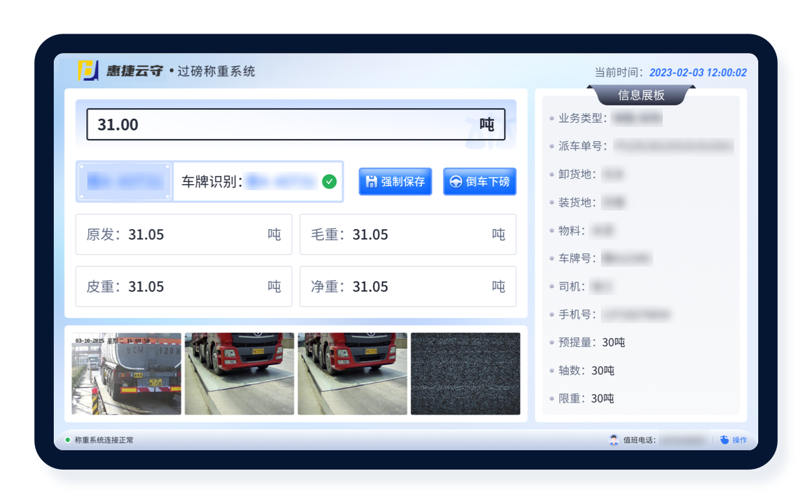Click the green connection status dot
The width and height of the screenshot is (812, 504).
[x=68, y=440]
